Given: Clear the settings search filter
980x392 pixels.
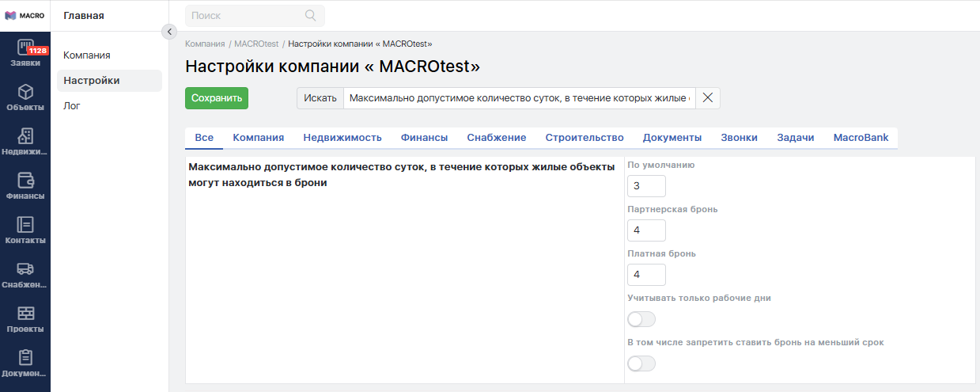Looking at the screenshot, I should (x=708, y=98).
